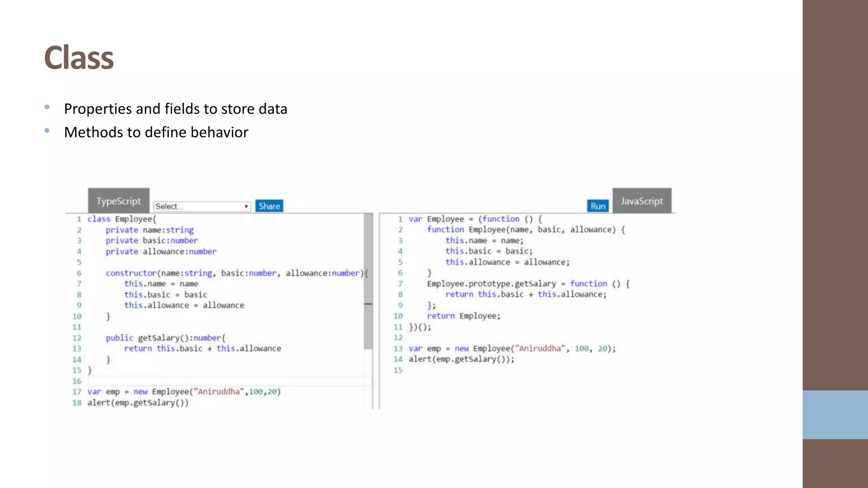Open the Select... example dropdown

(202, 206)
